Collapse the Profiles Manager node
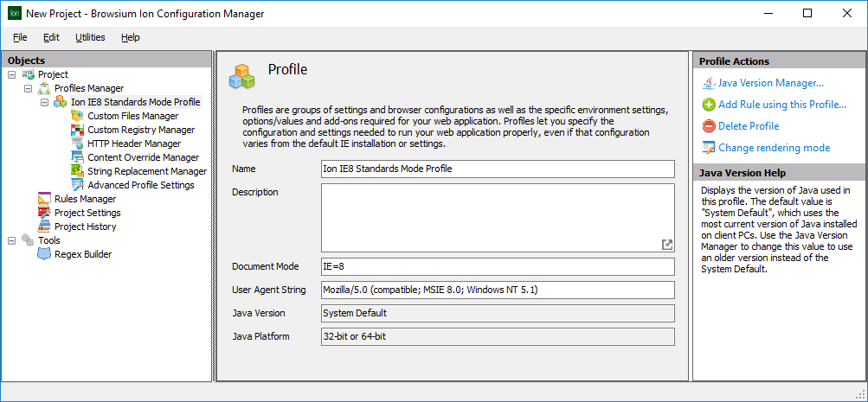This screenshot has width=868, height=402. point(28,88)
